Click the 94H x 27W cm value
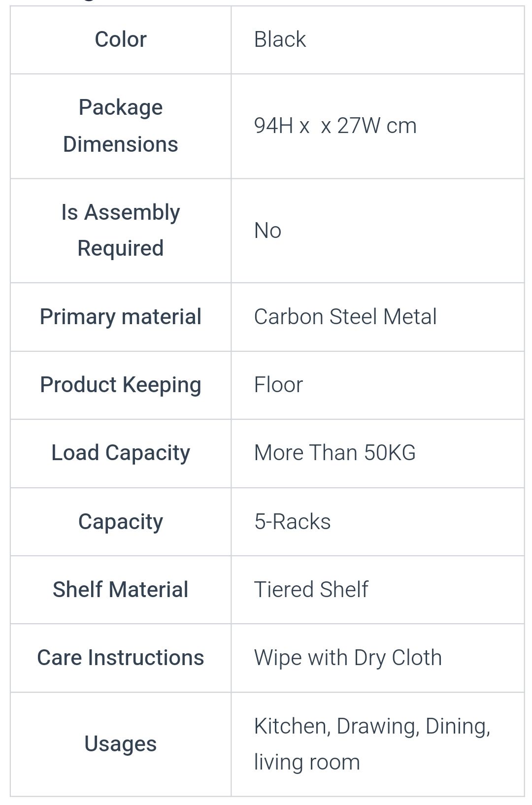Viewport: 532px width, 805px height. pos(335,126)
